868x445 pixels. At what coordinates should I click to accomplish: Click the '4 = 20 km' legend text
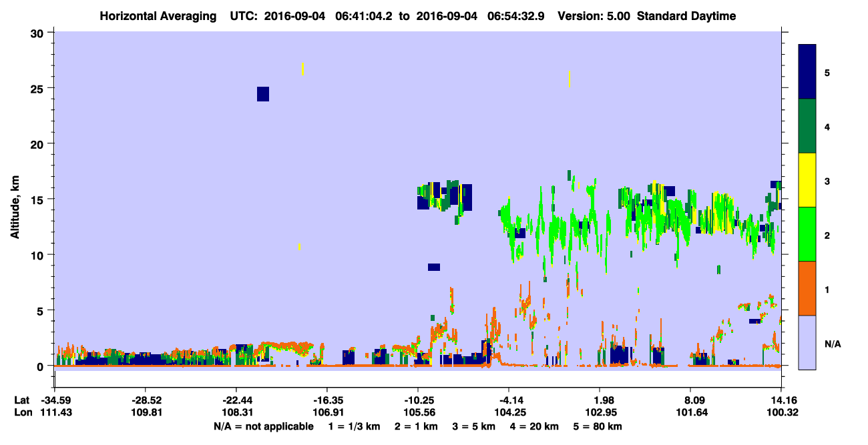(x=535, y=426)
